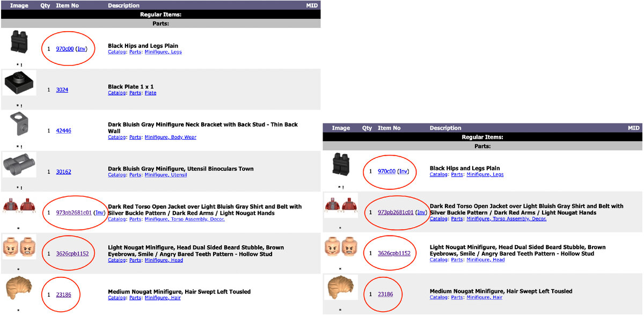Follow the Minifigure, Body Wear category link
The width and height of the screenshot is (644, 316).
click(170, 137)
